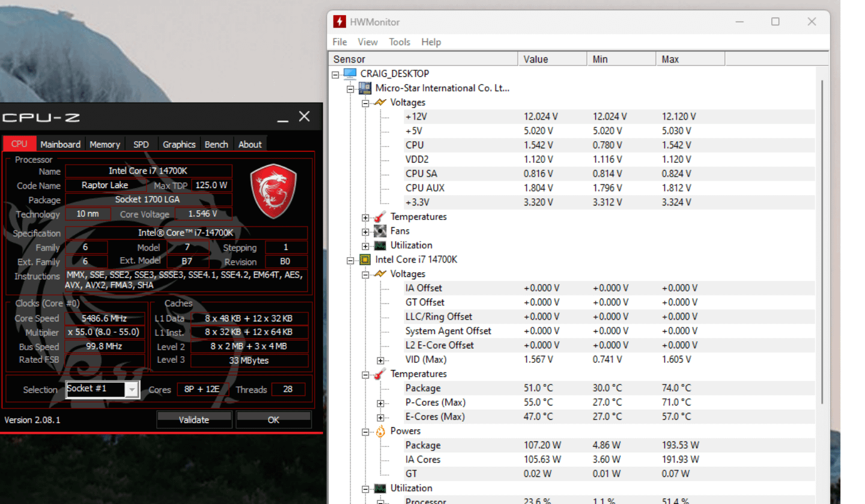Open the Help menu in HWMonitor

coord(431,42)
